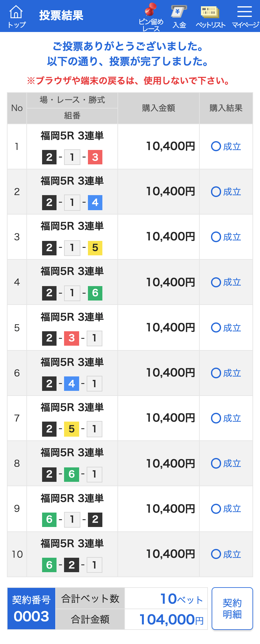Image resolution: width=260 pixels, height=644 pixels.
Task: Click the green 6 badge in row 4
Action: click(95, 293)
